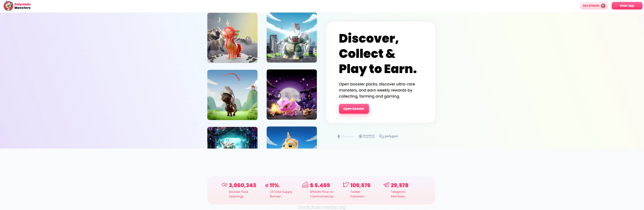Click the Polygon logo
This screenshot has height=210, width=644.
pos(388,136)
